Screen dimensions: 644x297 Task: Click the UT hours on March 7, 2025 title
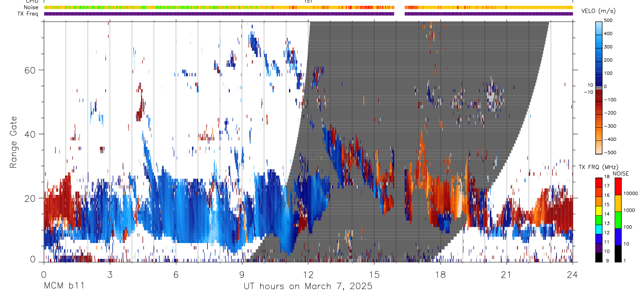(x=308, y=286)
